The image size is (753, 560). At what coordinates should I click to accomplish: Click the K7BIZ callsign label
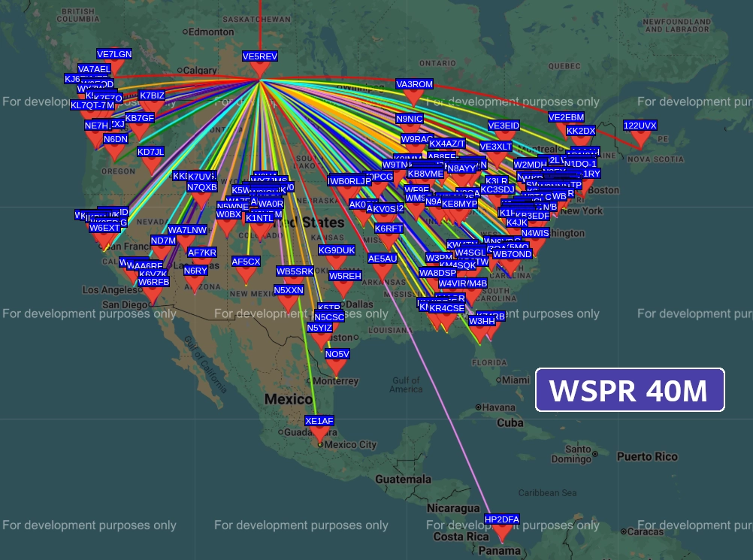click(152, 95)
